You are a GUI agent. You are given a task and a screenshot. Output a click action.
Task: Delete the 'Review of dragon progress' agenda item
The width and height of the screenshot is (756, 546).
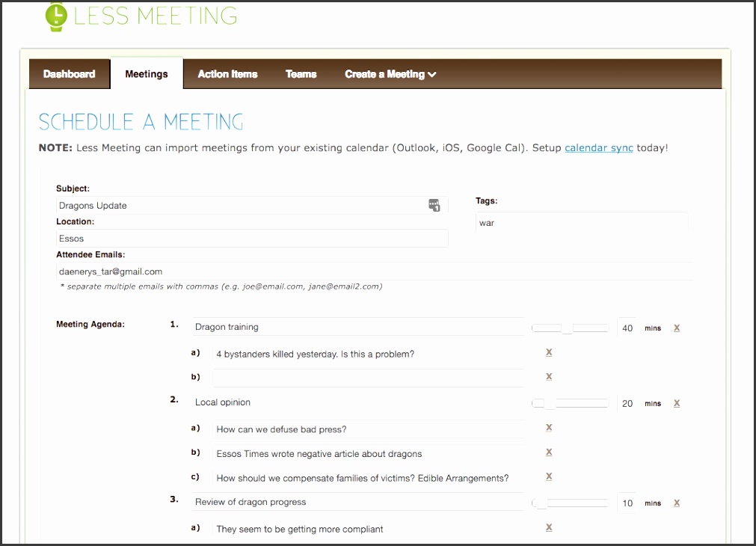[x=677, y=503]
